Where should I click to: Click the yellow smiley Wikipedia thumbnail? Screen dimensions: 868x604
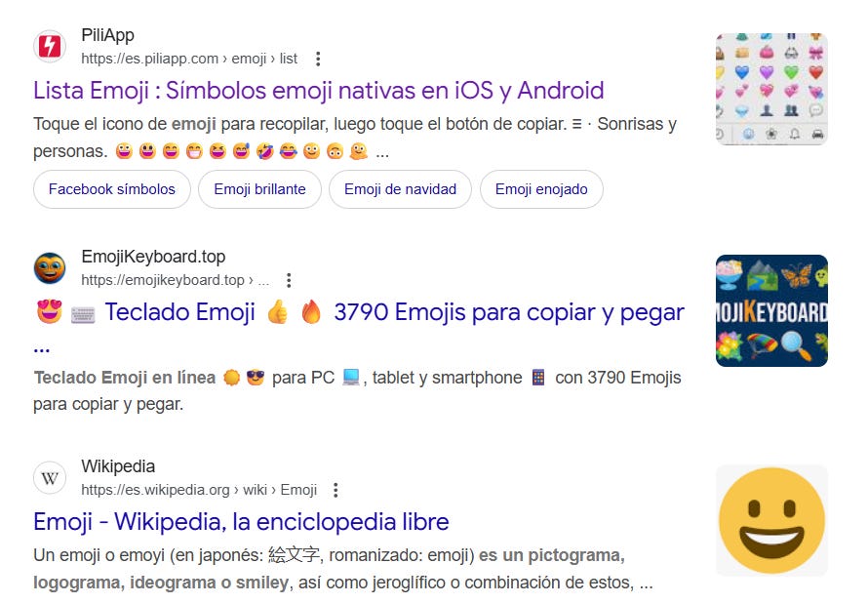coord(771,520)
